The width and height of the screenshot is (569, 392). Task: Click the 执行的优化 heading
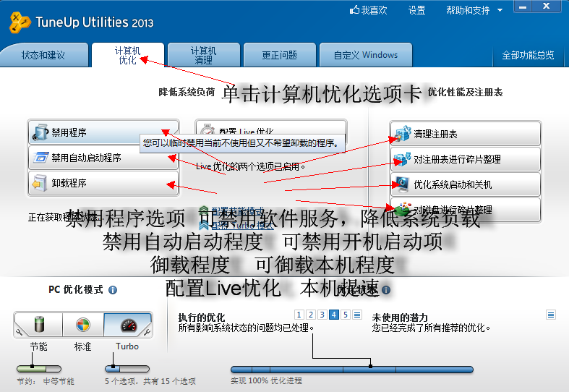tap(202, 318)
